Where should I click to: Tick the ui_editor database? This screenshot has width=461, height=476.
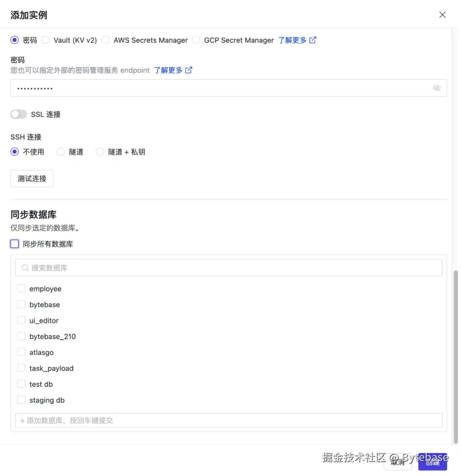[x=21, y=320]
